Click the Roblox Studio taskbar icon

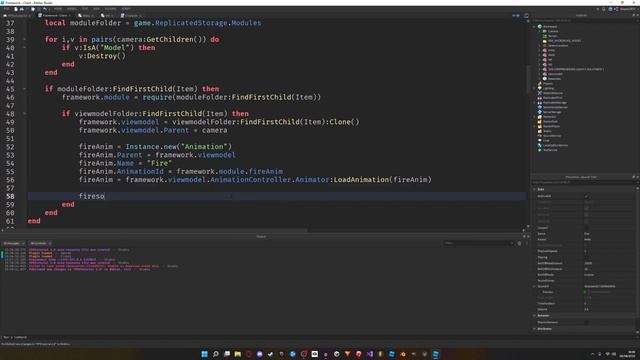[x=436, y=354]
